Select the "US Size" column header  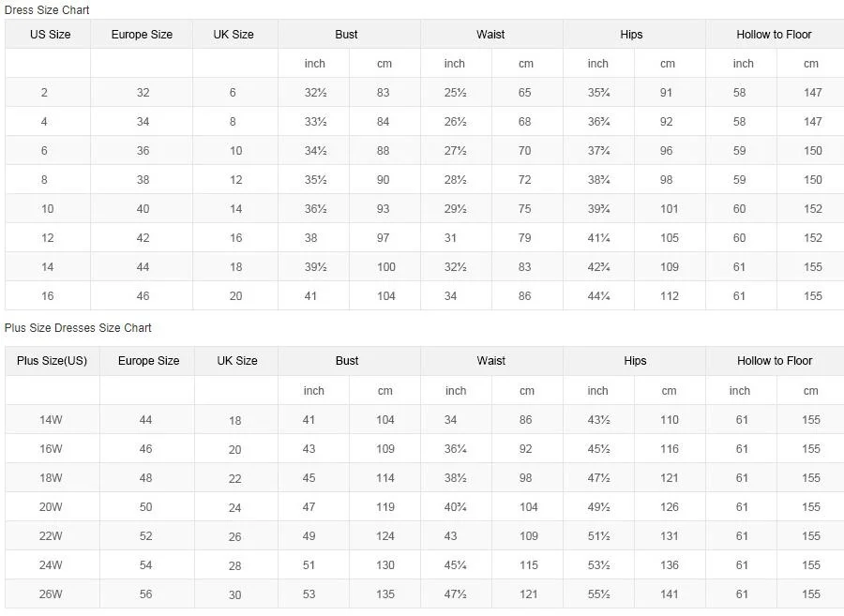[x=51, y=35]
